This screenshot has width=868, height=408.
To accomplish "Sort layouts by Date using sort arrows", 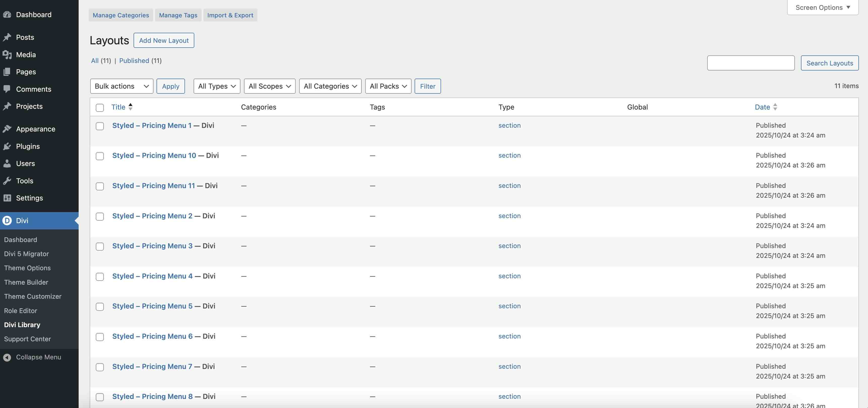I will [776, 107].
